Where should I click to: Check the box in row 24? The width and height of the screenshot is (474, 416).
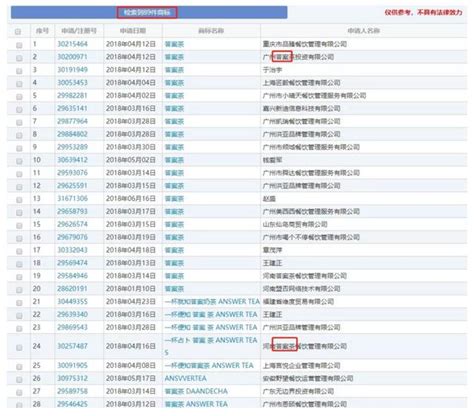pos(19,347)
